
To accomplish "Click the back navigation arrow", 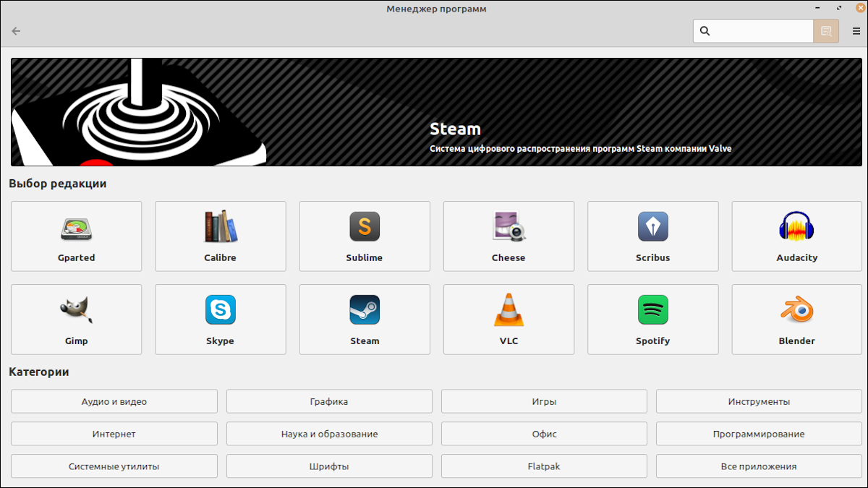I will coord(16,31).
